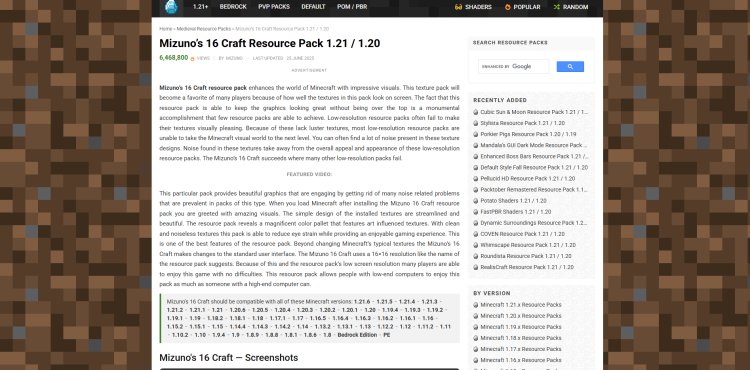Screen dimensions: 750x370
Task: Open Minecraft 1.19.x Resource Packs link
Action: 521,327
